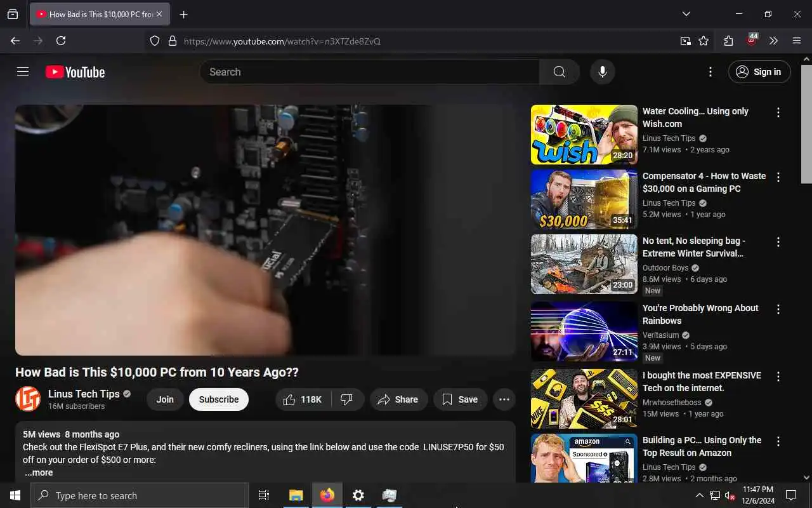This screenshot has height=508, width=812.
Task: Click the Windows taskbar search box
Action: 140,495
